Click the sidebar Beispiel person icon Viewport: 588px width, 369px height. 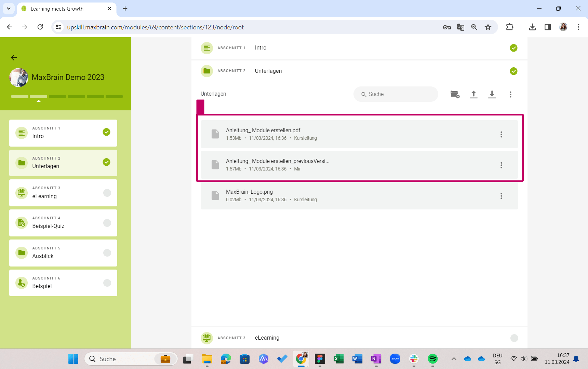[22, 283]
